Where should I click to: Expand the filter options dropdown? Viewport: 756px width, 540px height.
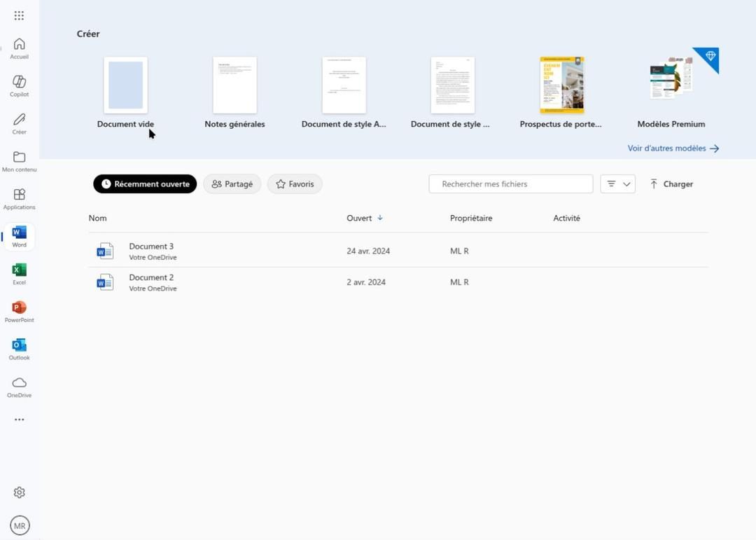(617, 184)
